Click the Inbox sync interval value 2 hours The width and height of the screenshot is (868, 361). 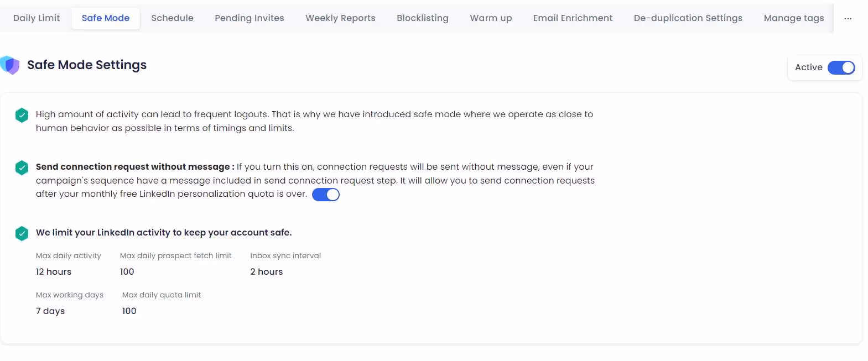[267, 271]
